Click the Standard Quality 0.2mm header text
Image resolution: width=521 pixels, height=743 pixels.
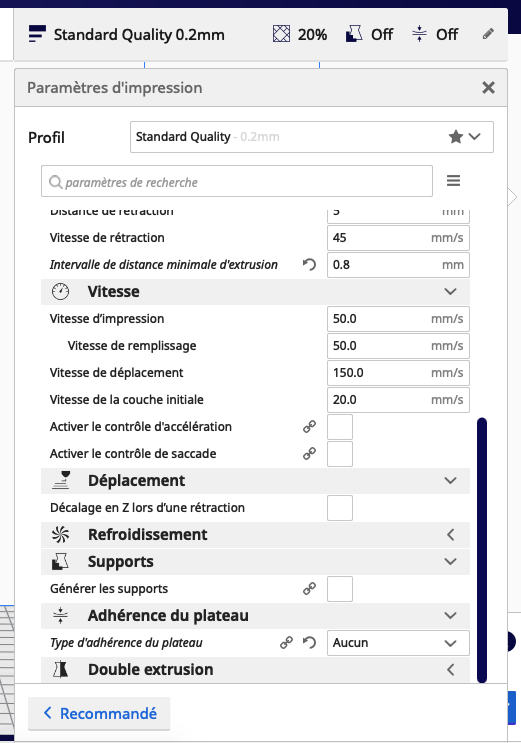click(139, 35)
